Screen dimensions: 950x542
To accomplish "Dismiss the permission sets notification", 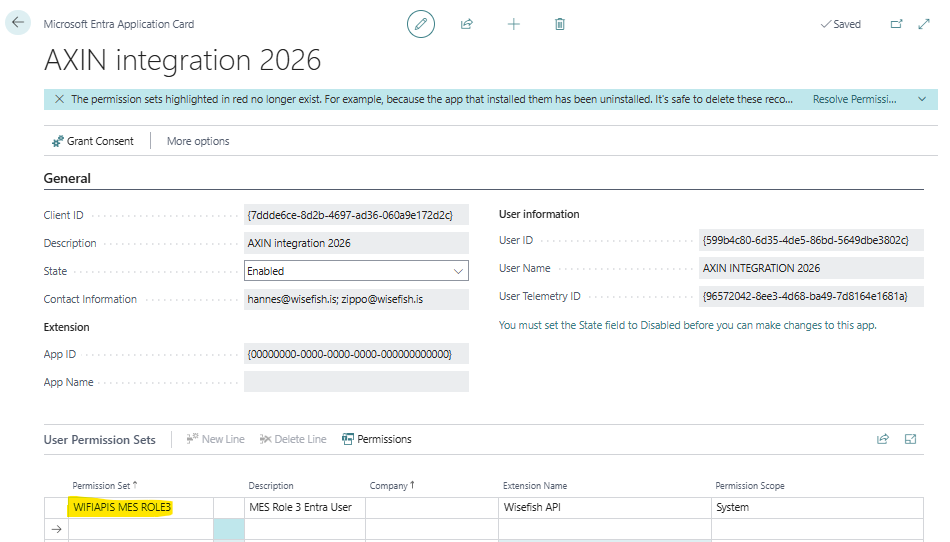I will click(59, 99).
